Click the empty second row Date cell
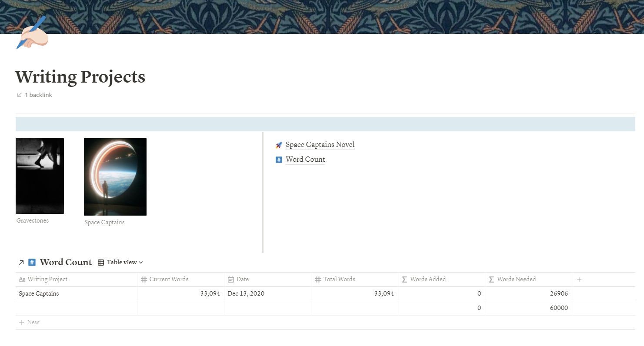Screen dimensions: 644x346 tap(268, 308)
